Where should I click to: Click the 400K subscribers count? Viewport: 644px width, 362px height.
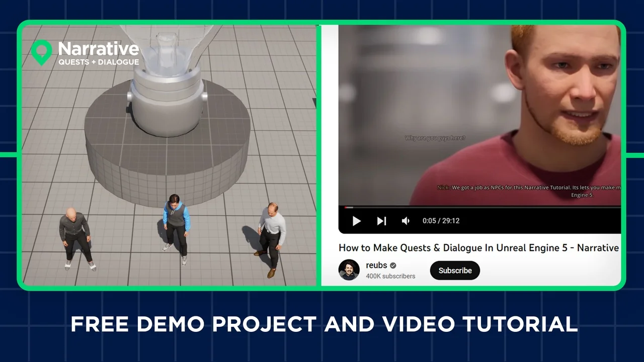(x=390, y=276)
